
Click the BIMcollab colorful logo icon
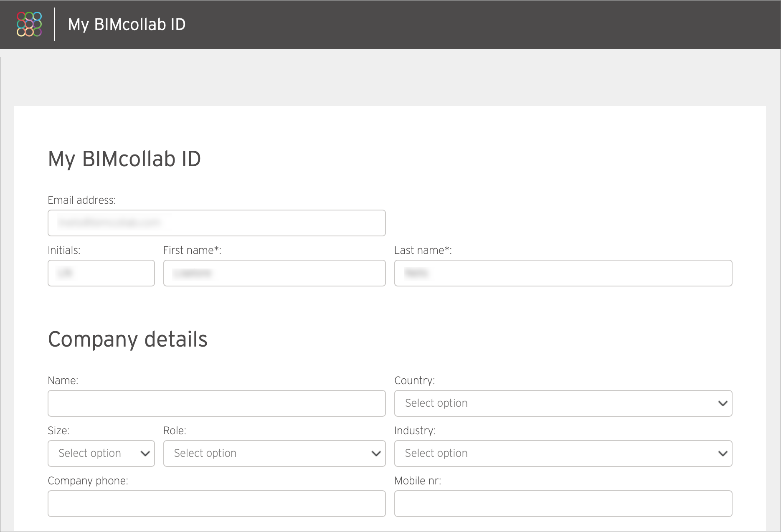tap(29, 24)
